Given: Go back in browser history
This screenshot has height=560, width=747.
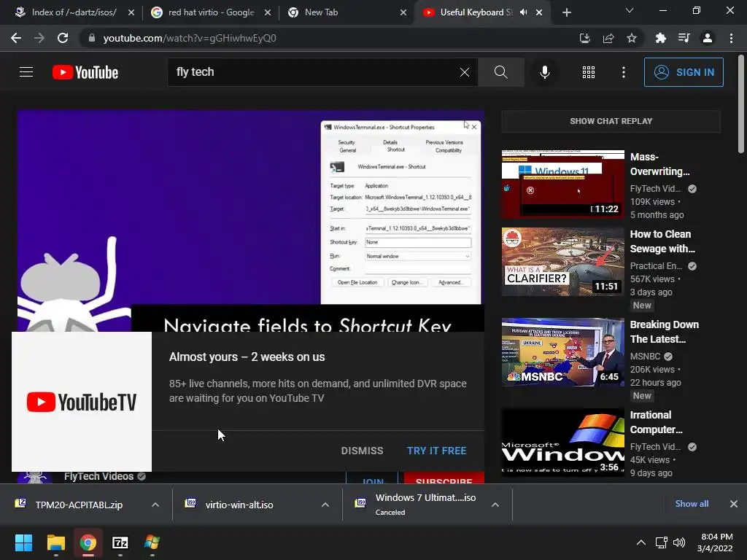Looking at the screenshot, I should 16,38.
